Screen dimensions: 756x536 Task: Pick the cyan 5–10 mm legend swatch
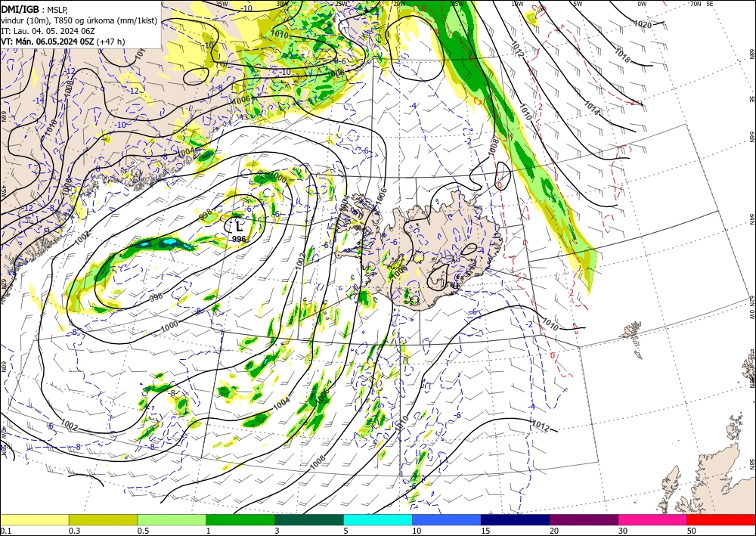378,519
